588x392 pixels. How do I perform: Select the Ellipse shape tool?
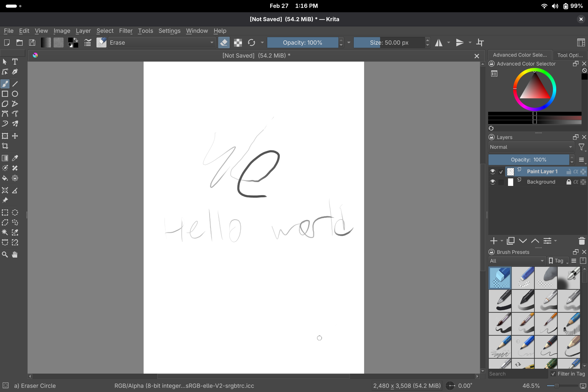15,94
